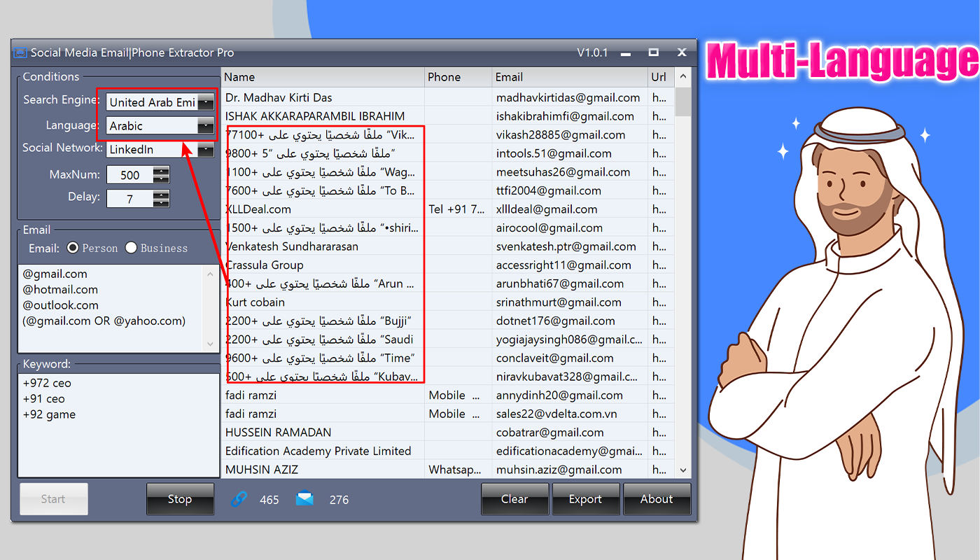Click the results table scrollbar up arrow
This screenshot has width=980, height=560.
pyautogui.click(x=683, y=77)
